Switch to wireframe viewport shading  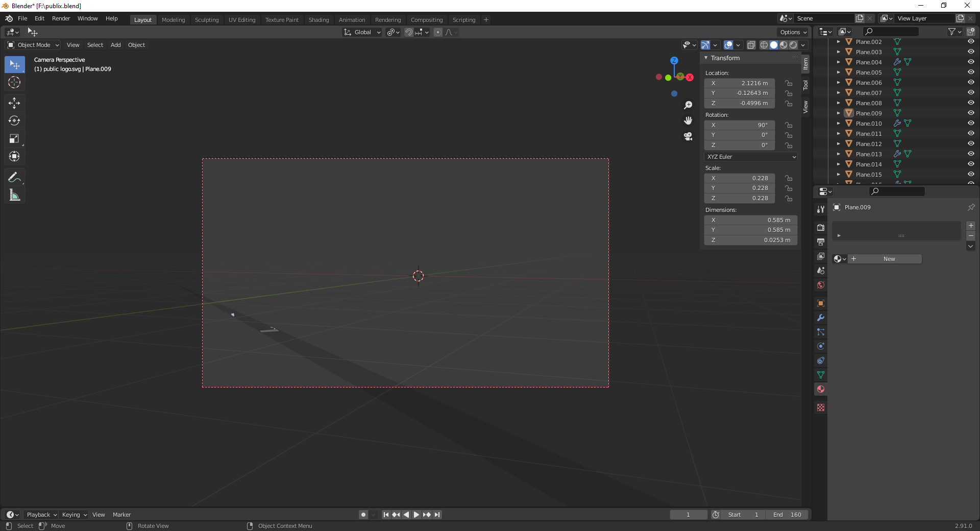pos(764,45)
